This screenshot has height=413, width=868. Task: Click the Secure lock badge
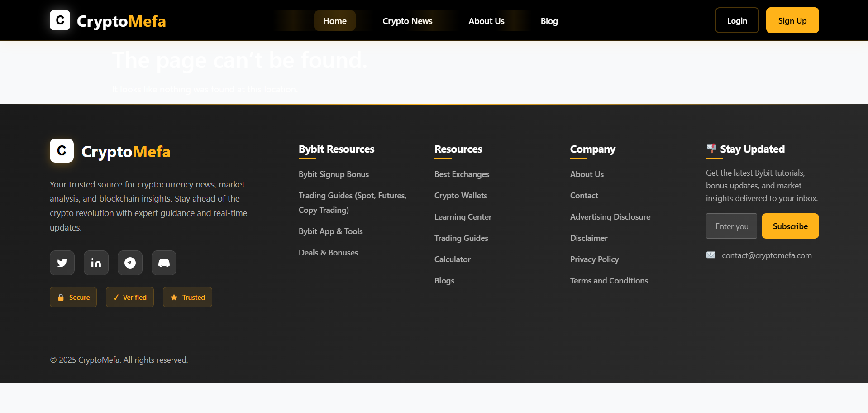[73, 297]
